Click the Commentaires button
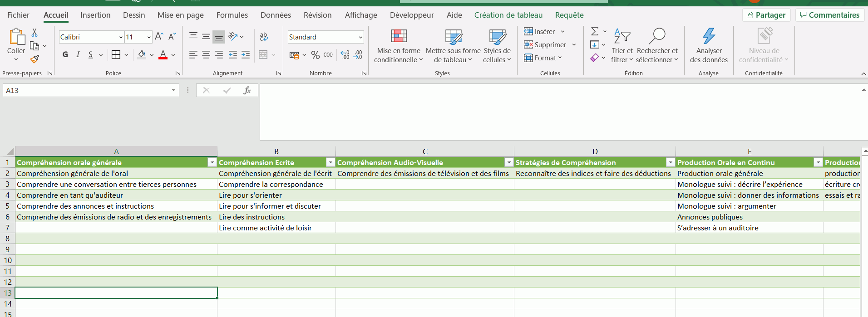Viewport: 868px width, 317px height. coord(829,15)
